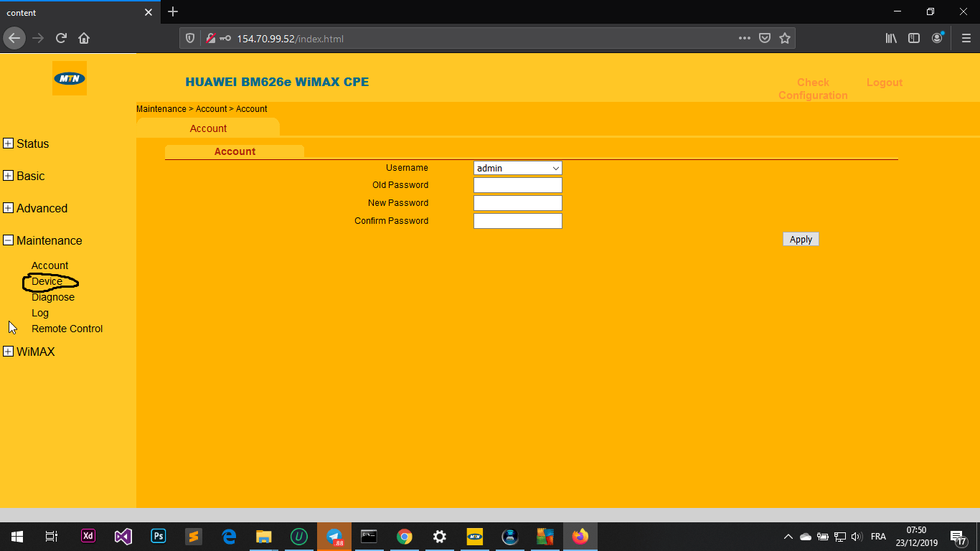Viewport: 980px width, 551px height.
Task: Open the Windows Start menu
Action: 17,537
